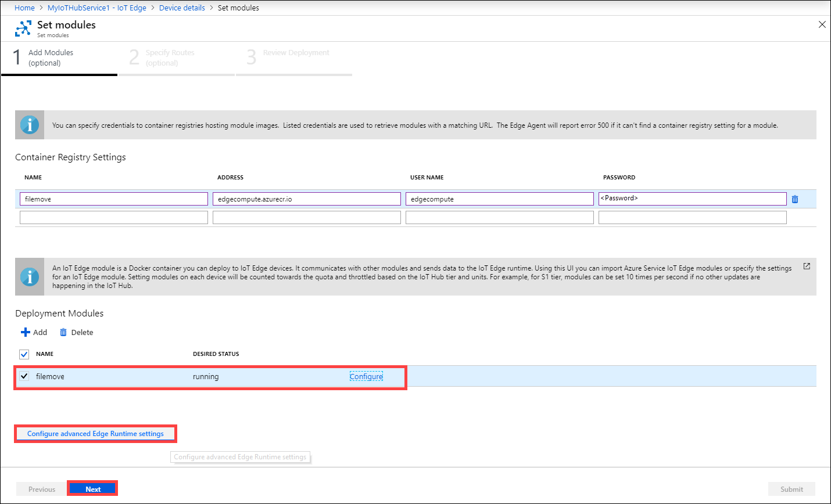Click the container registry info icon

coord(29,124)
